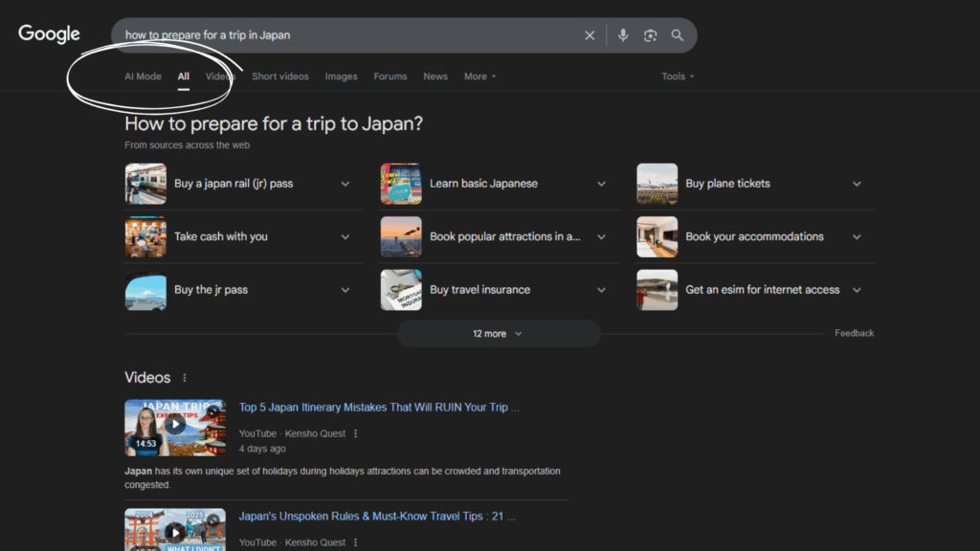Expand the Learn basic Japanese item
The width and height of the screenshot is (980, 551).
point(601,184)
